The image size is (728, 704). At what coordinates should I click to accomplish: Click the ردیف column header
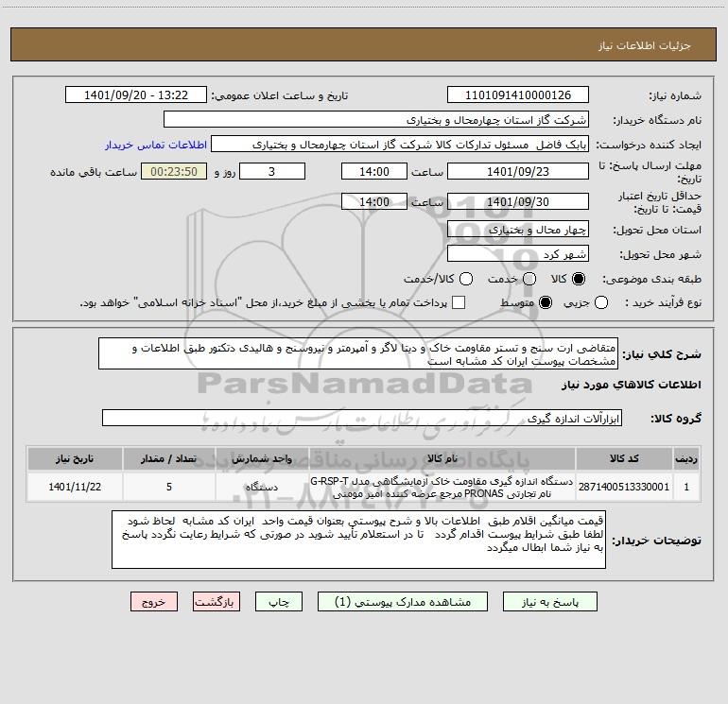click(686, 458)
